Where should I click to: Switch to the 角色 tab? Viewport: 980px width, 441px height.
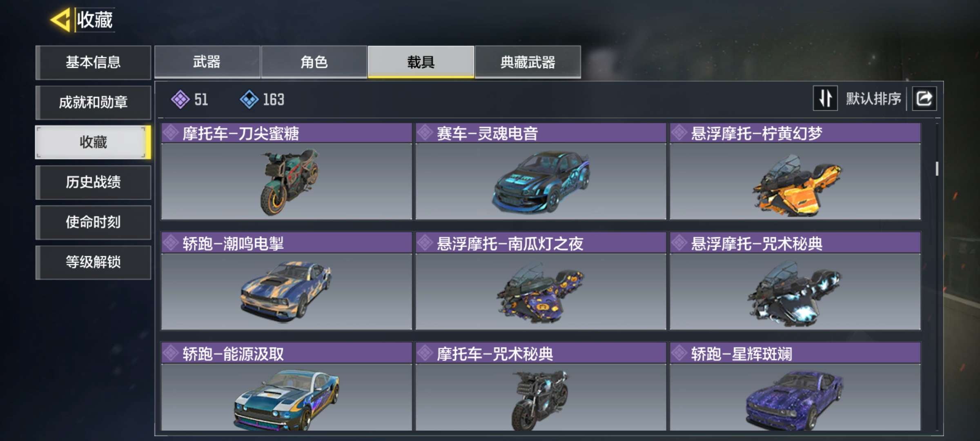point(314,62)
